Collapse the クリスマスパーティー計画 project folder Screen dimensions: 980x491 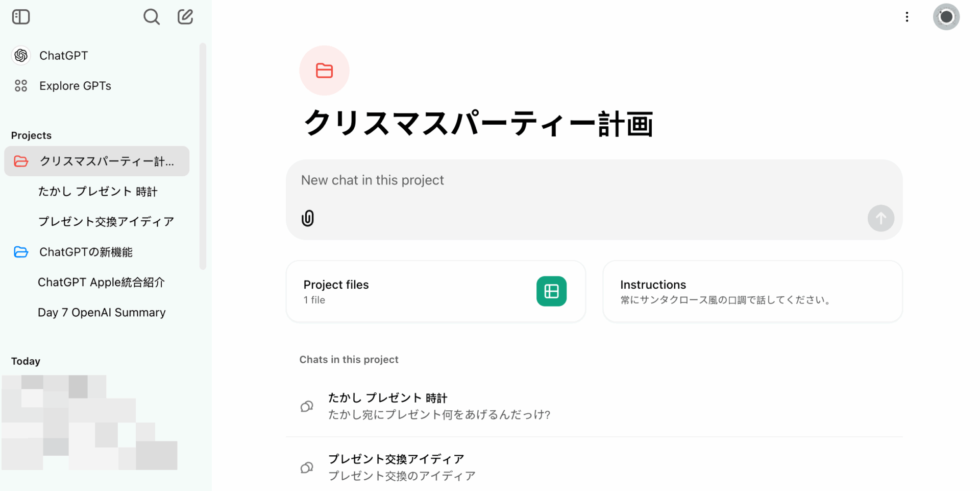[x=21, y=161]
